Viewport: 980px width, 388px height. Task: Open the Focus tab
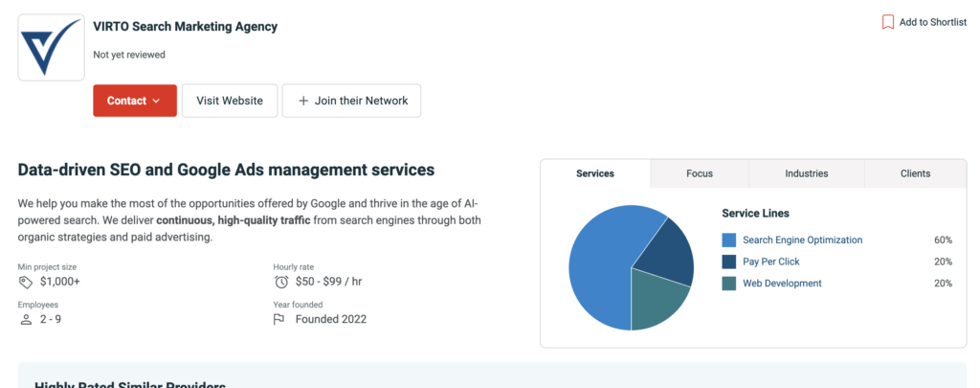point(700,173)
